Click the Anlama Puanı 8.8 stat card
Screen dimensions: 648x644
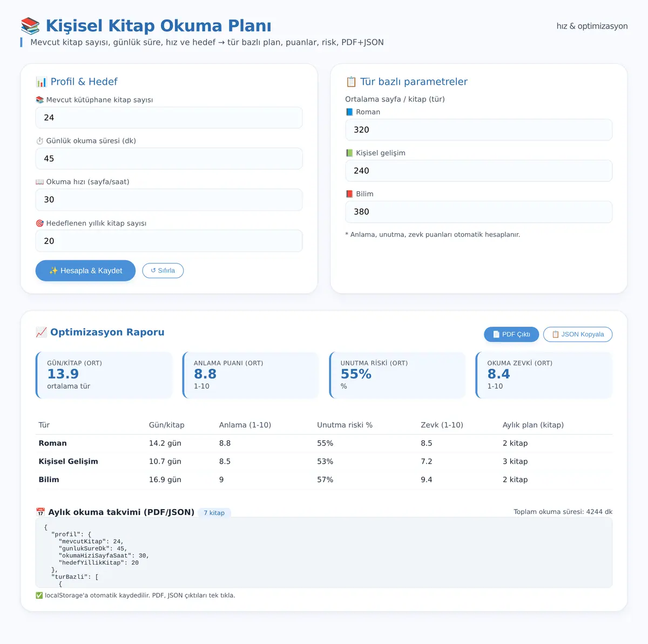coord(251,375)
